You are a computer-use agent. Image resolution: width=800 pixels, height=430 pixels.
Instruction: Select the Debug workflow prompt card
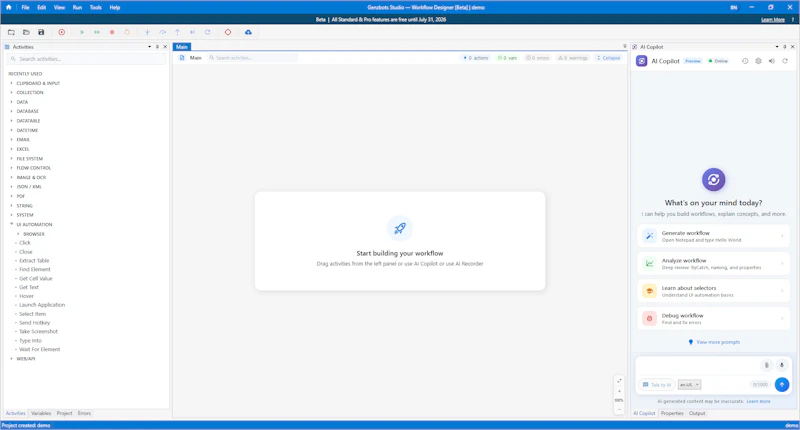[x=713, y=319]
